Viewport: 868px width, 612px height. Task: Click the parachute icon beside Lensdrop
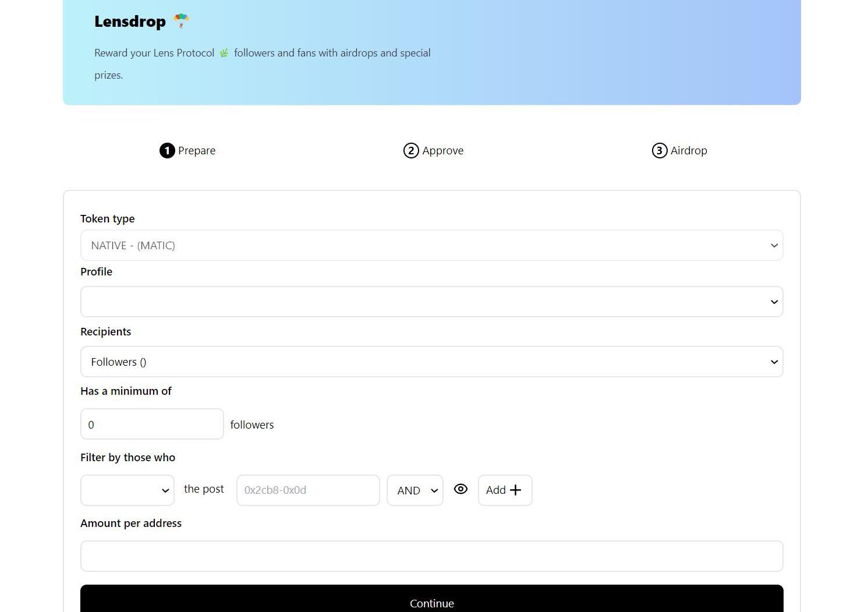tap(181, 21)
